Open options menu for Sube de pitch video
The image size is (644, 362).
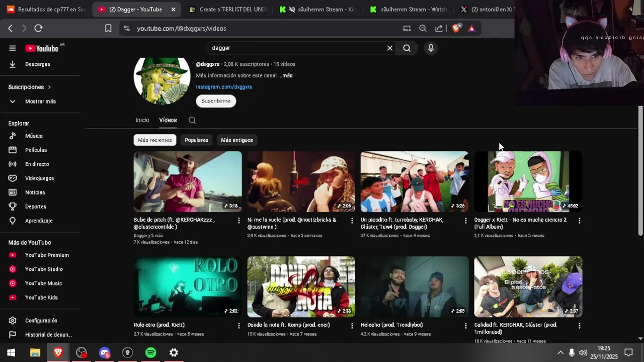tap(238, 221)
